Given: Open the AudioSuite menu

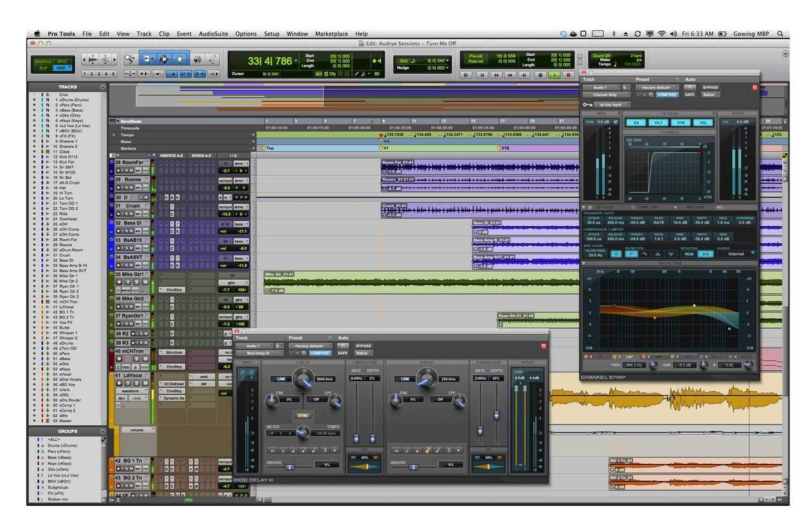Looking at the screenshot, I should 213,33.
